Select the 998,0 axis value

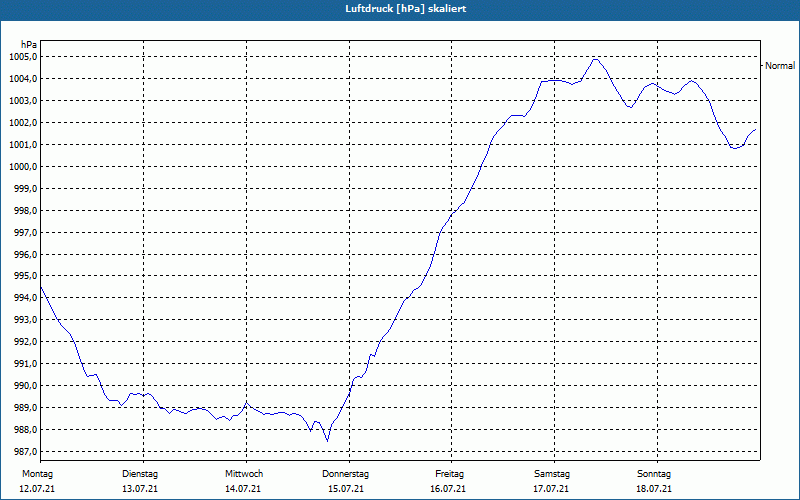pos(25,210)
